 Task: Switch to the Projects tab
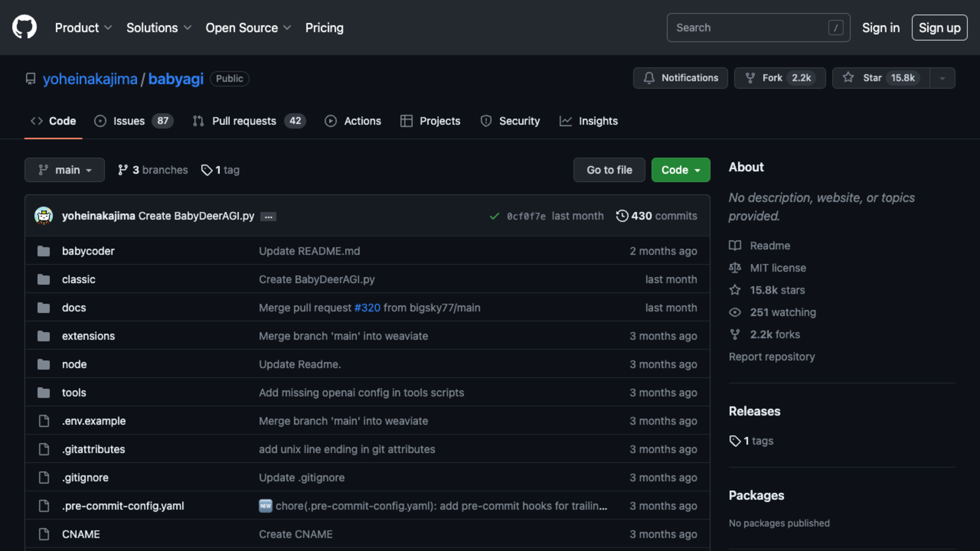tap(430, 121)
